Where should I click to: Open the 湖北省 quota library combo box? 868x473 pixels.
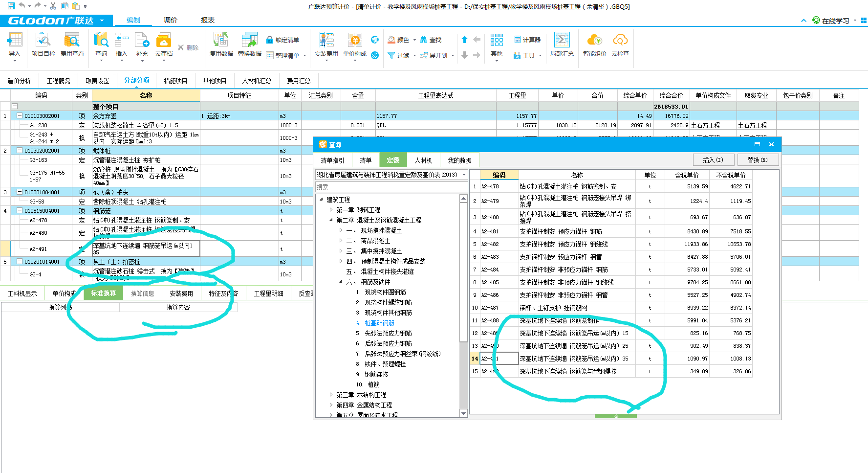391,175
